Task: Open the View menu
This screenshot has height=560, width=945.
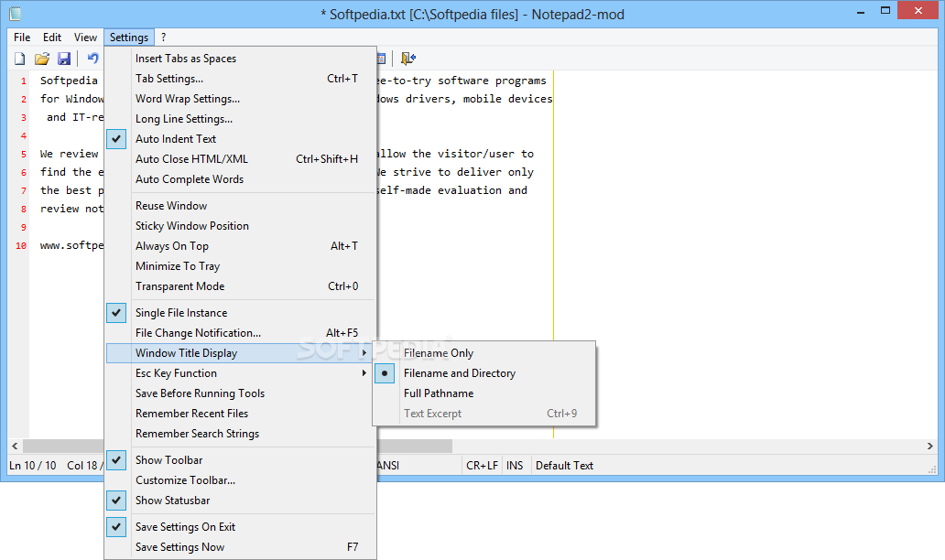Action: pyautogui.click(x=85, y=38)
